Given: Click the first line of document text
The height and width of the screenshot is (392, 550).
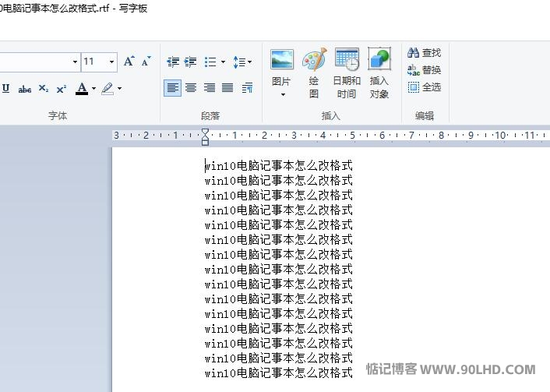Looking at the screenshot, I should tap(279, 166).
